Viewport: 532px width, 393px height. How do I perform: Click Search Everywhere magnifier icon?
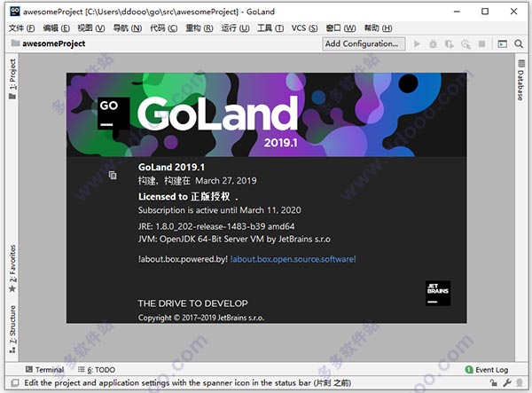519,43
